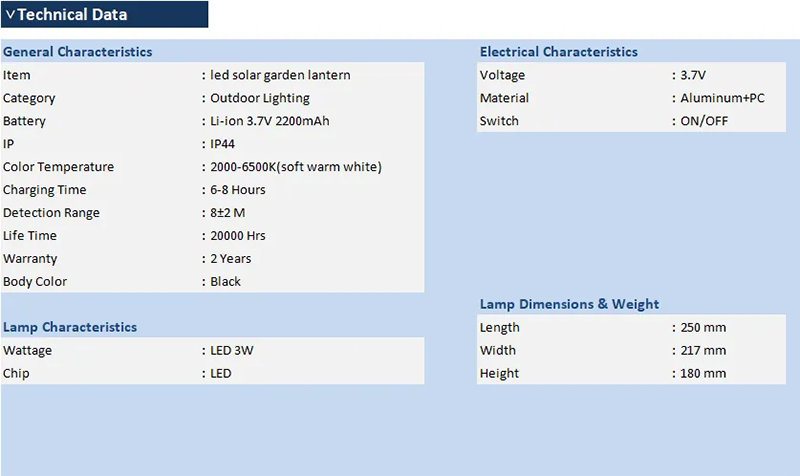The height and width of the screenshot is (476, 800).
Task: Collapse the Technical Data section chevron
Action: (10, 15)
